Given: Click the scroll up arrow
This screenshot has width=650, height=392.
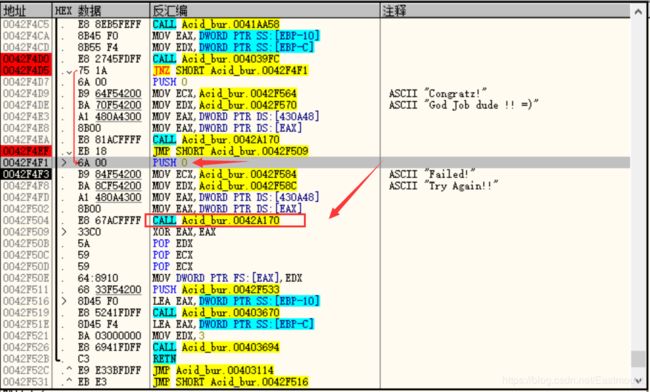Looking at the screenshot, I should point(638,11).
